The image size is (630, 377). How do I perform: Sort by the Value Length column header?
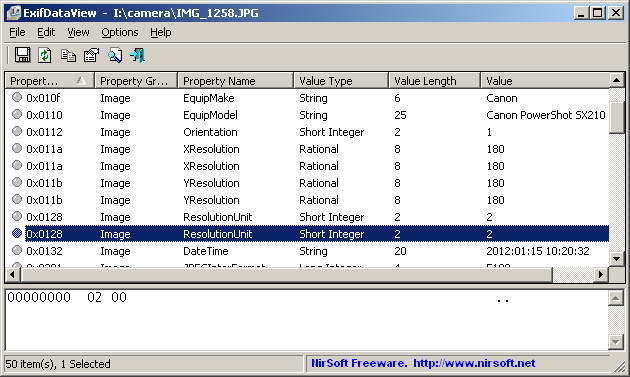click(434, 81)
